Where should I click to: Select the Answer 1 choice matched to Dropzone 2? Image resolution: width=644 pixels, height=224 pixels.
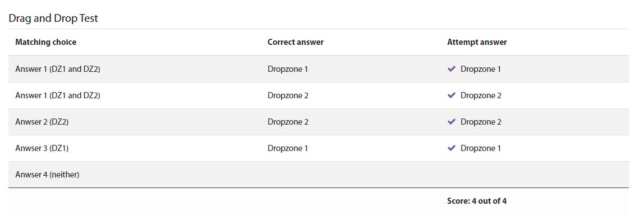point(58,95)
